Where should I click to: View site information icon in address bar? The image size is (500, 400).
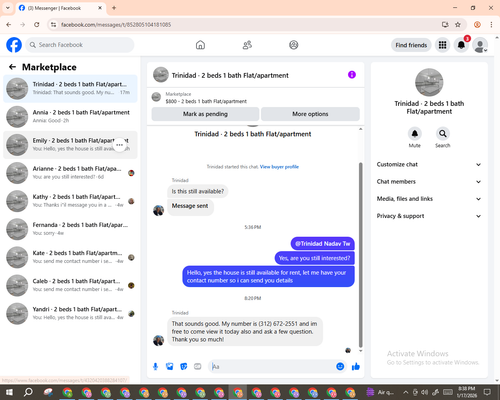53,25
